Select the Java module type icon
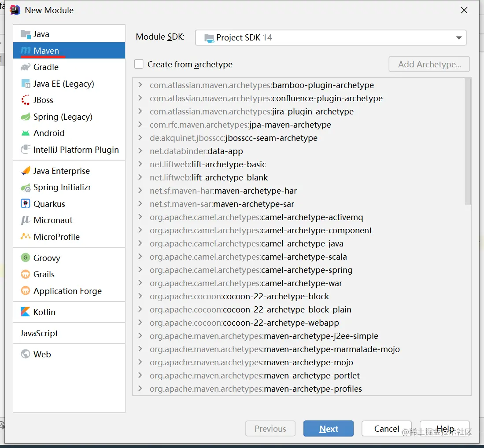 tap(26, 34)
